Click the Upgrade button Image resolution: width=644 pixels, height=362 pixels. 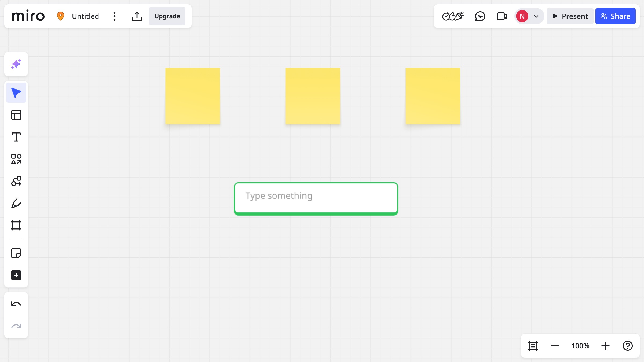click(167, 16)
